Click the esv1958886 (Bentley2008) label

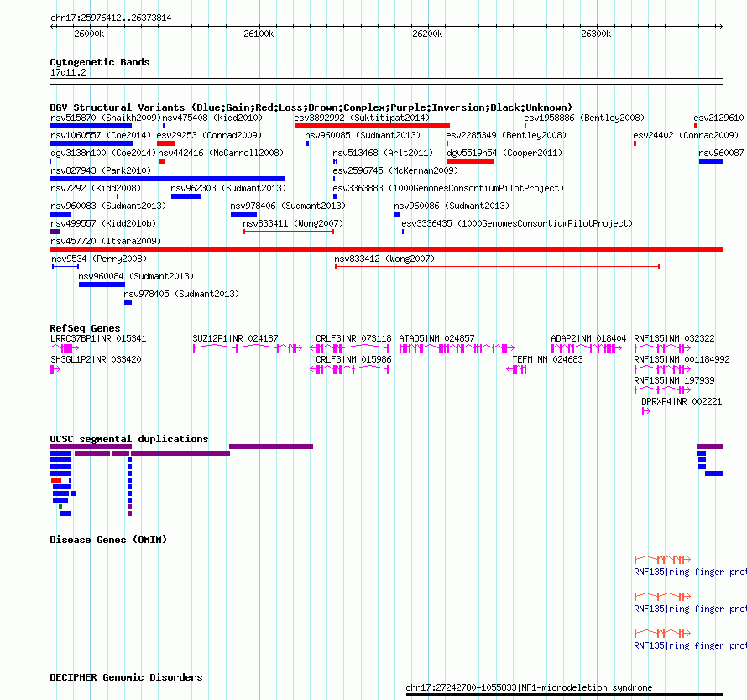[x=584, y=118]
